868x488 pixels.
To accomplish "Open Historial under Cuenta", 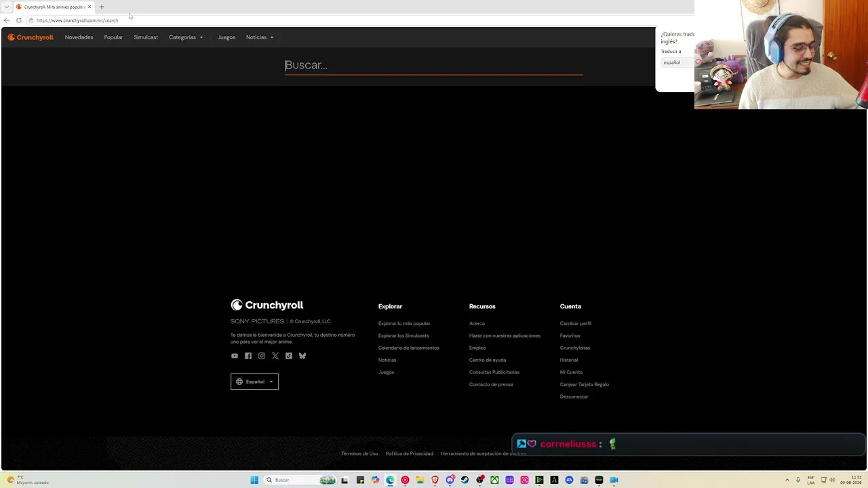I will (569, 360).
